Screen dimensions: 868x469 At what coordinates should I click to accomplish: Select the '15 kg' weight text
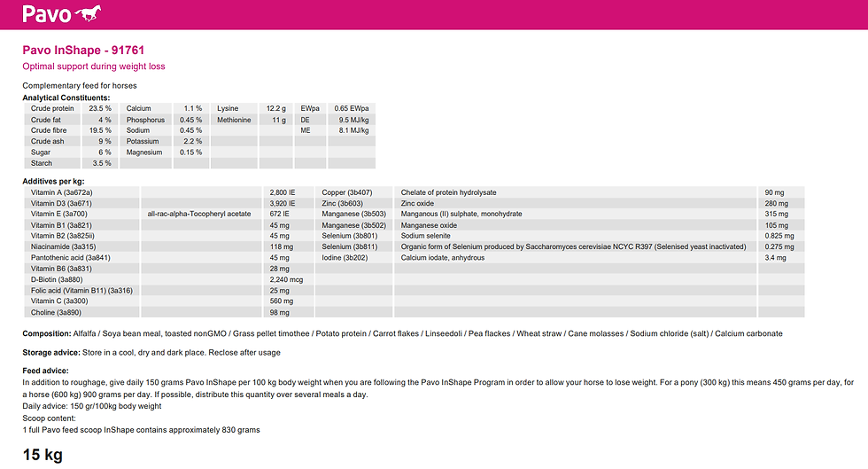pos(43,455)
